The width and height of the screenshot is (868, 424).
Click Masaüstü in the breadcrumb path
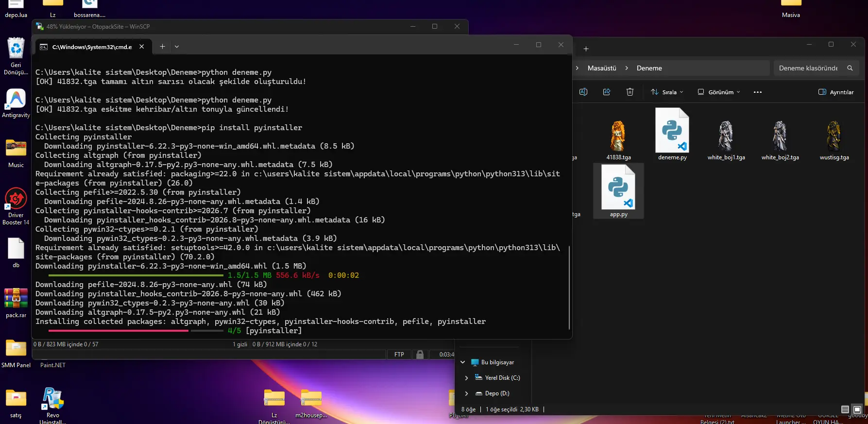point(602,68)
